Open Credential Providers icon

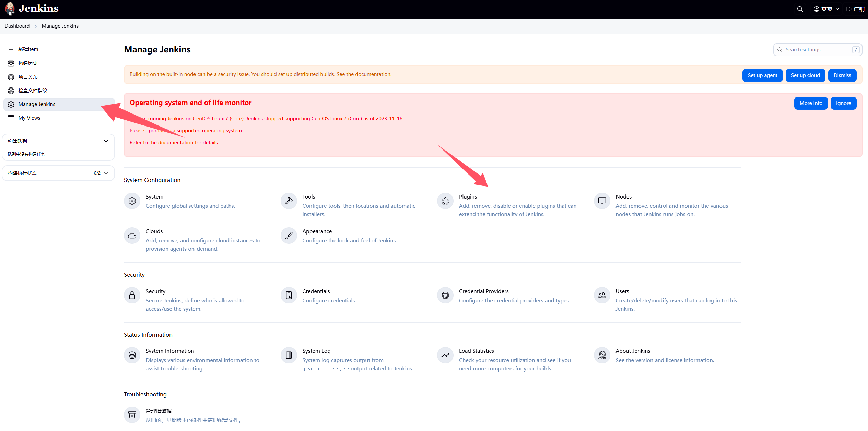(x=445, y=296)
